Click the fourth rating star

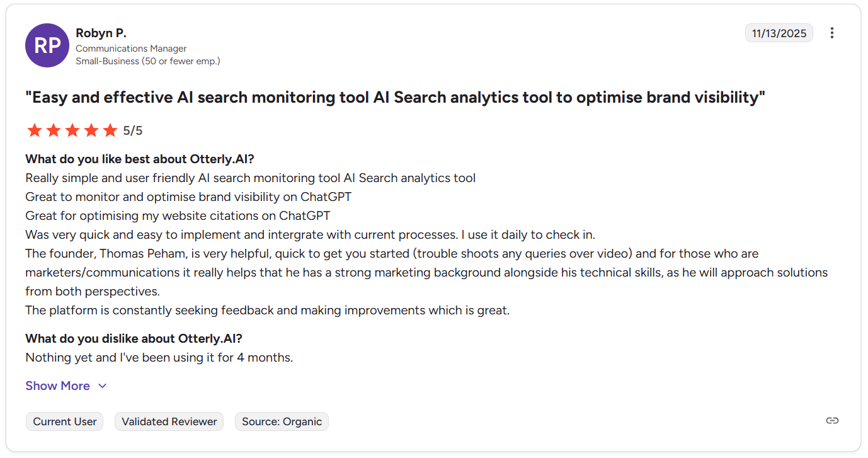91,130
